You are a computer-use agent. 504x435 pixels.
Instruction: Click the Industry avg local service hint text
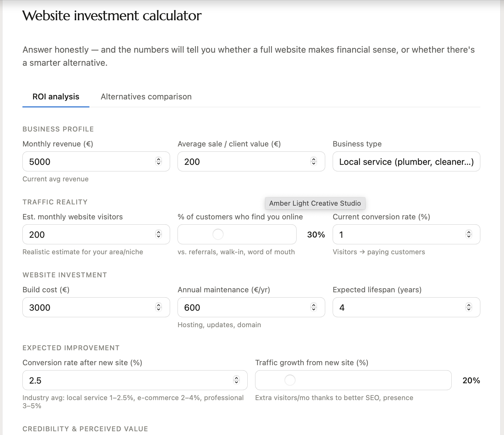click(x=133, y=402)
